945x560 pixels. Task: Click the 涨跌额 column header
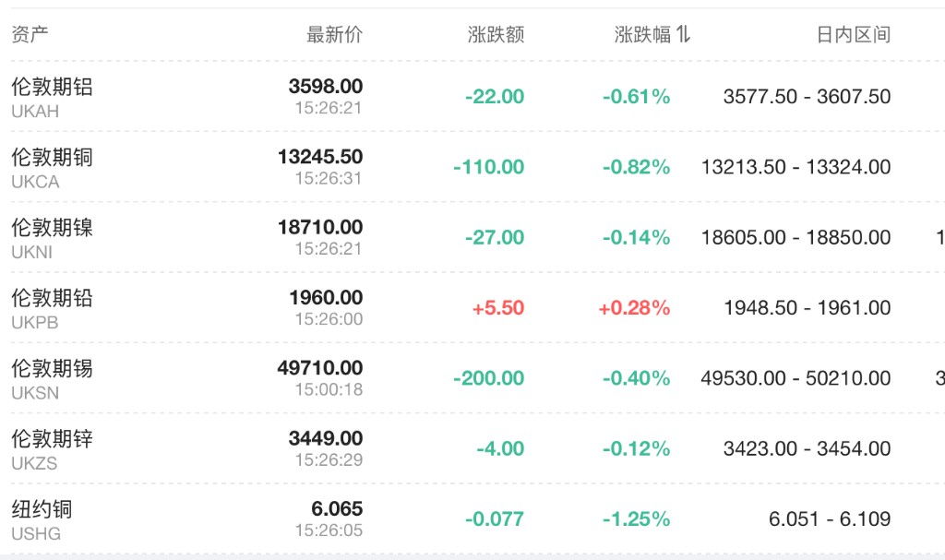[496, 35]
